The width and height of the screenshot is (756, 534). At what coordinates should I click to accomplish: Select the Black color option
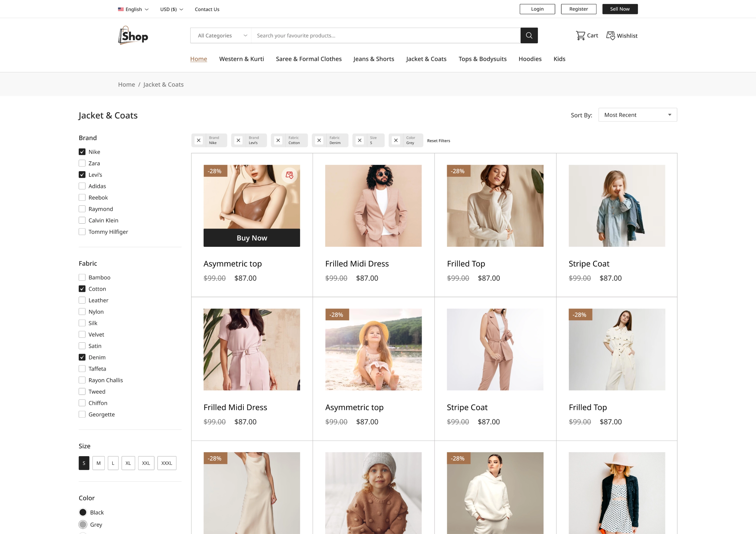(83, 512)
